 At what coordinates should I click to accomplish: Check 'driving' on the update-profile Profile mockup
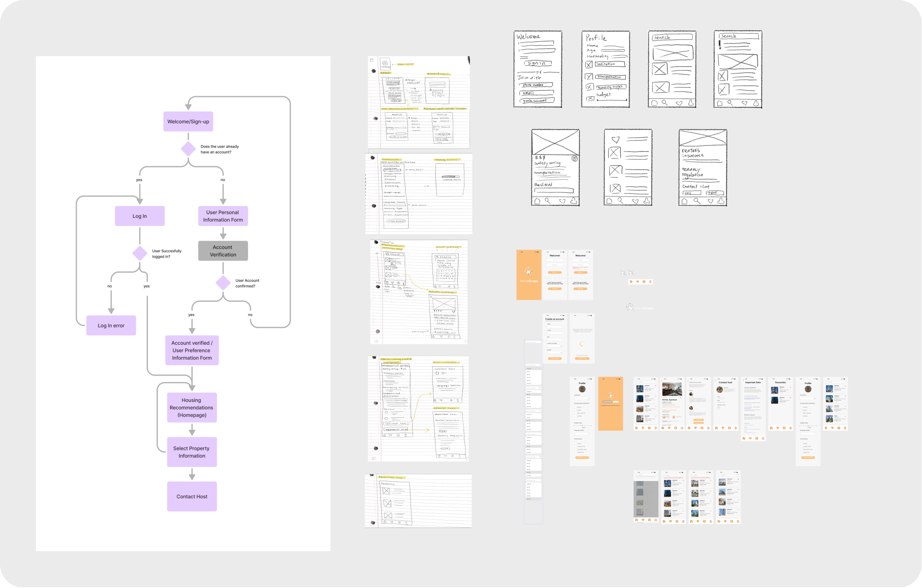pos(801,407)
